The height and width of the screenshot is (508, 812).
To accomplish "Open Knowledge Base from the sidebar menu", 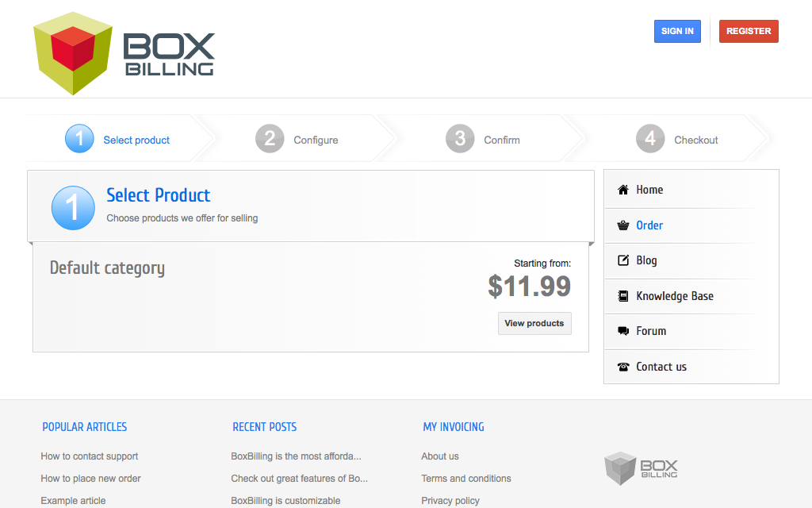I will tap(674, 296).
